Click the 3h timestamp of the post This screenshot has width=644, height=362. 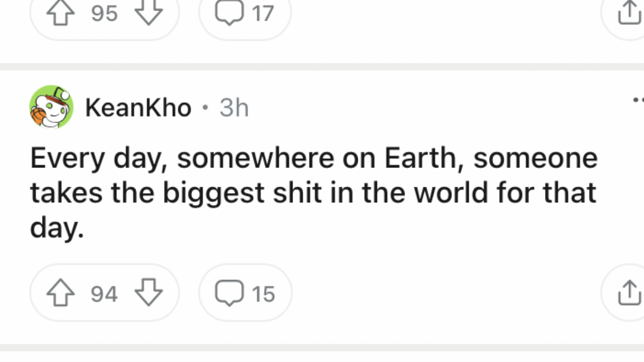234,108
